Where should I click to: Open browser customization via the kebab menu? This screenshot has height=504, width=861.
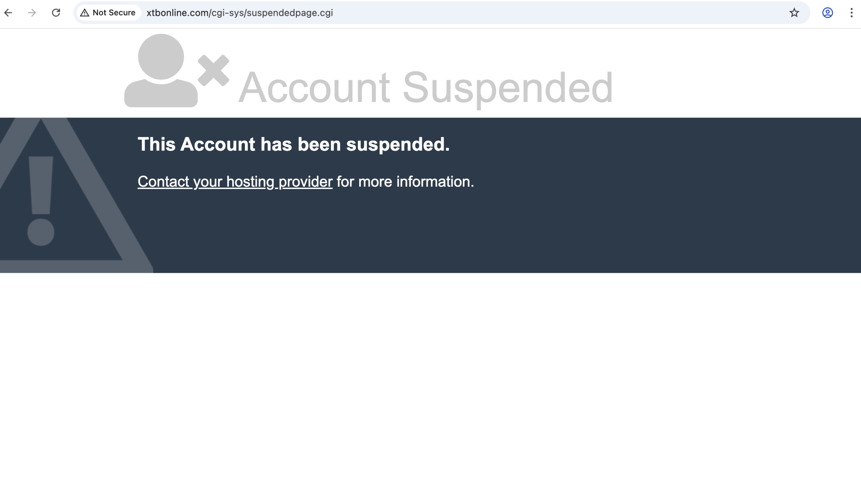(852, 13)
